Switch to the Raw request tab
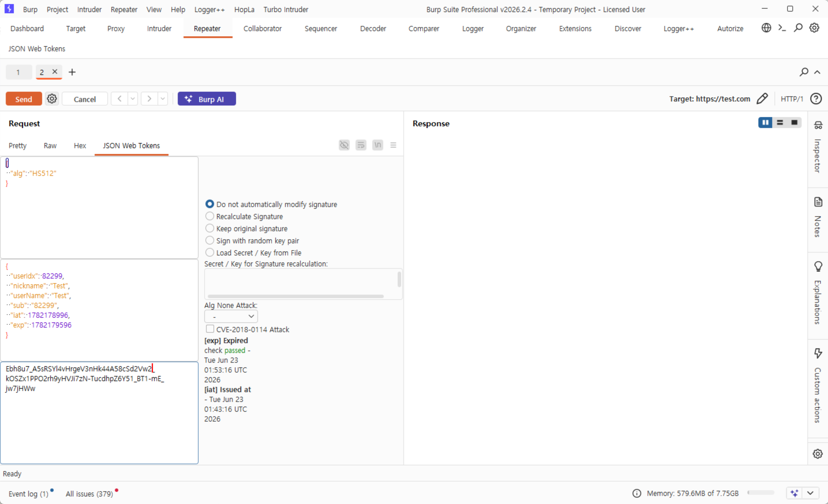The width and height of the screenshot is (828, 504). [x=50, y=145]
